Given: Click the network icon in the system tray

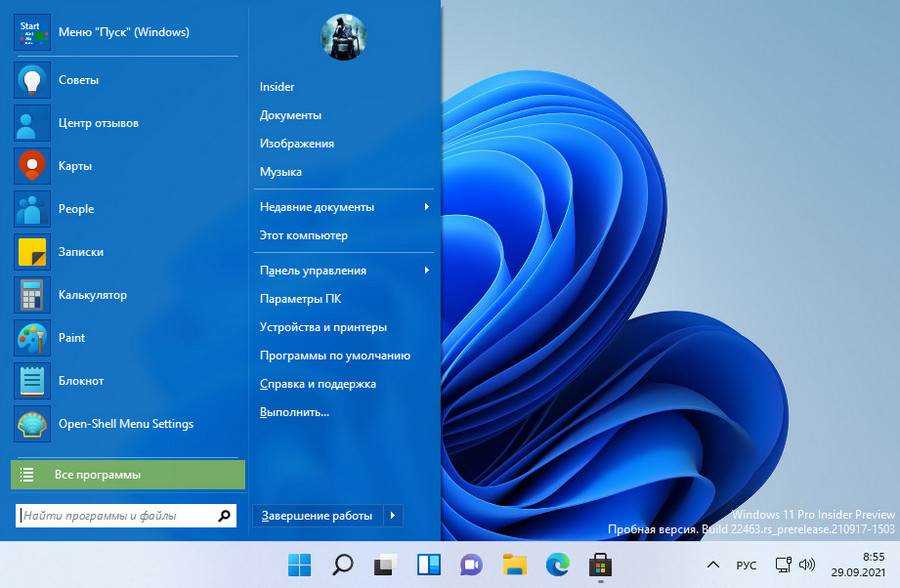Looking at the screenshot, I should point(783,565).
